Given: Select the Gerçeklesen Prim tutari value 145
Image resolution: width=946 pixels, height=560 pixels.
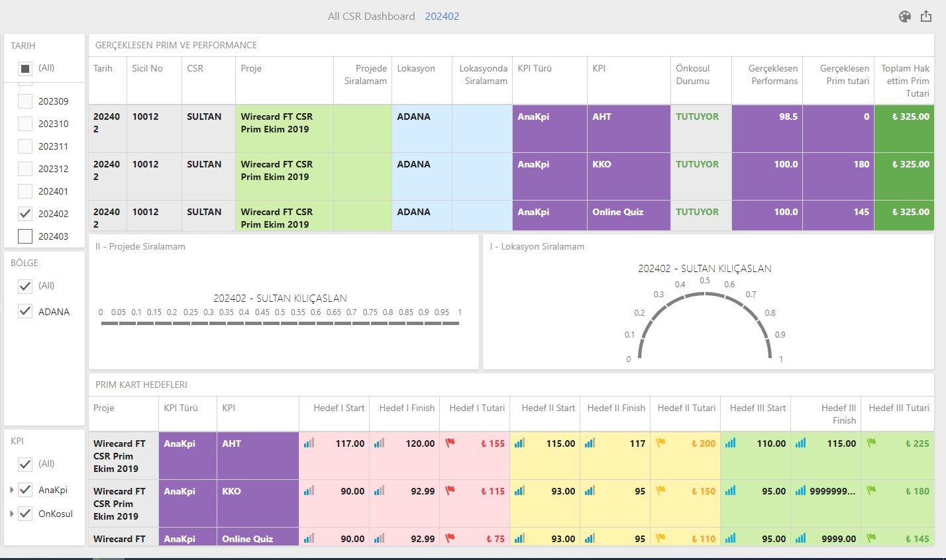Looking at the screenshot, I should point(838,215).
